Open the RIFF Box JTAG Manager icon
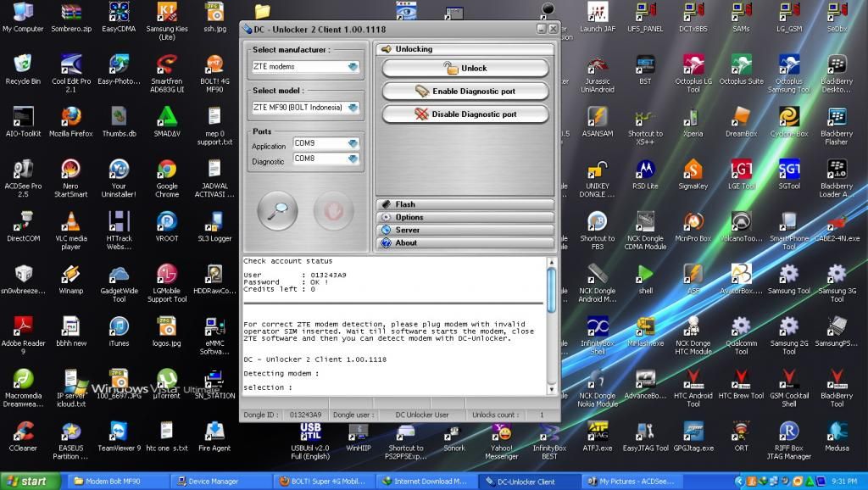Viewport: 868px width, 490px height. pos(789,432)
